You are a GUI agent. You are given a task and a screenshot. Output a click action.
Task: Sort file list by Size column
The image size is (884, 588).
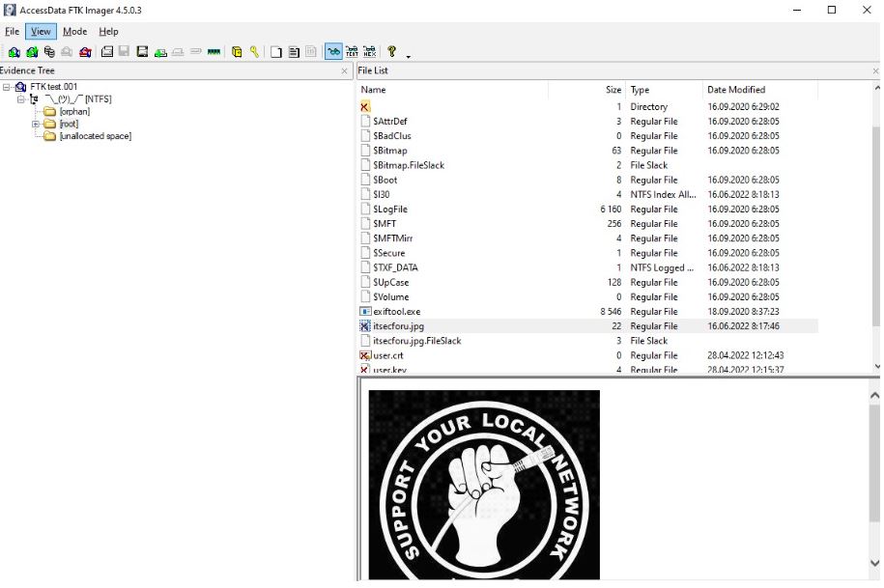point(586,90)
